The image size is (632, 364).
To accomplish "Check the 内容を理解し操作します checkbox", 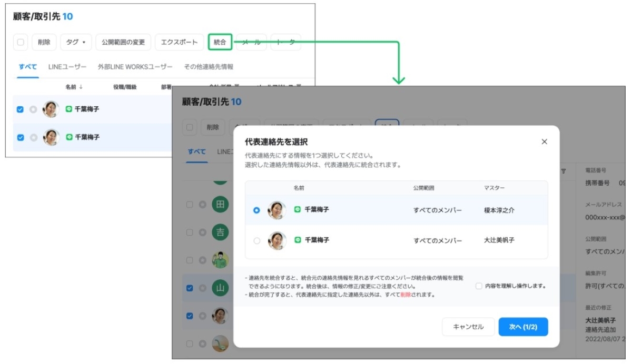I will click(479, 286).
